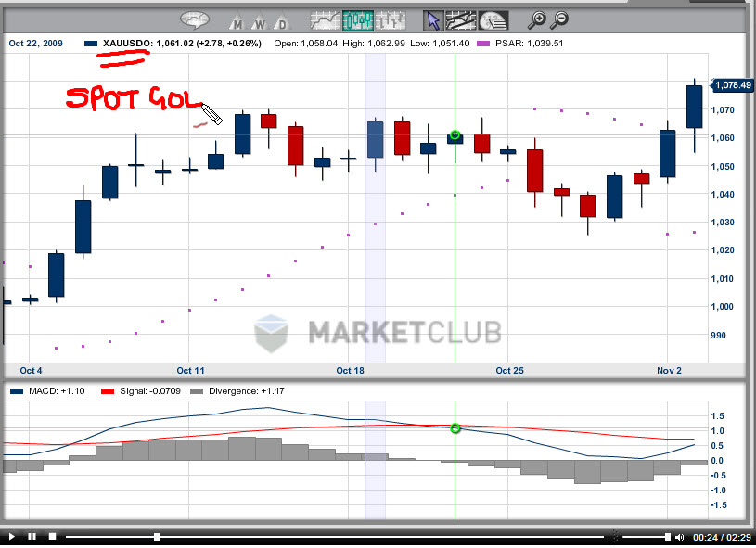Click the green crosshair marker on candle
Image resolution: width=756 pixels, height=548 pixels.
coord(455,135)
